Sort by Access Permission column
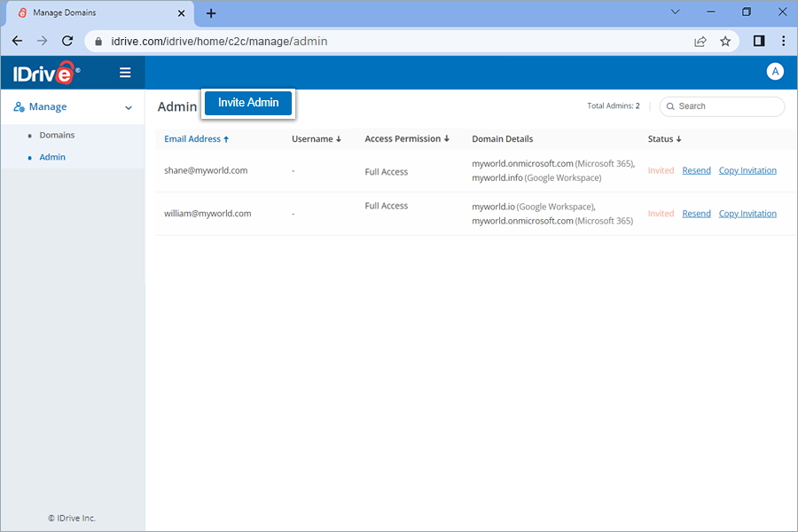Image resolution: width=798 pixels, height=532 pixels. tap(407, 139)
